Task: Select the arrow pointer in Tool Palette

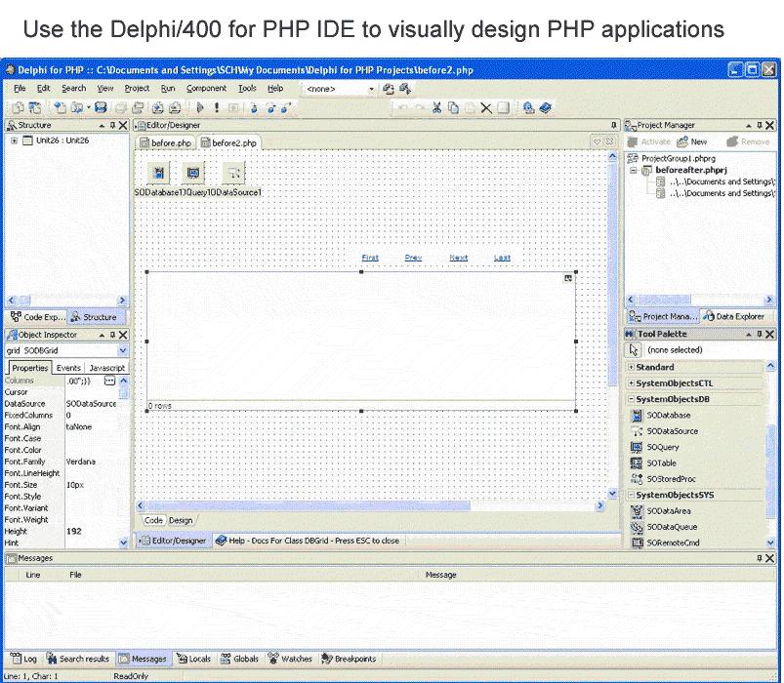Action: 634,349
